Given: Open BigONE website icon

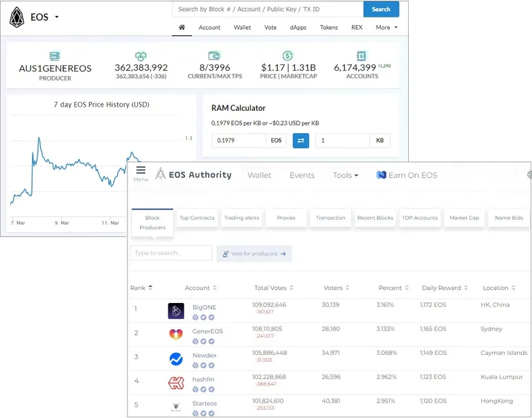Looking at the screenshot, I should (x=195, y=317).
